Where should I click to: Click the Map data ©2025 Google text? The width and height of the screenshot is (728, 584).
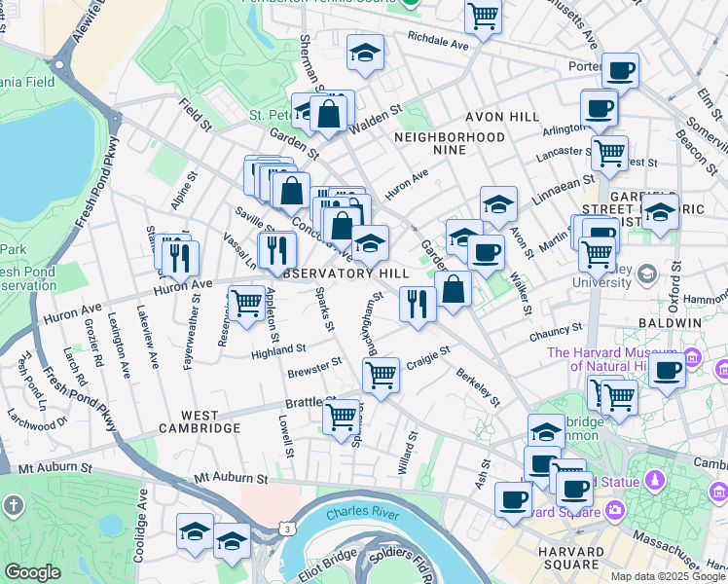pyautogui.click(x=668, y=577)
